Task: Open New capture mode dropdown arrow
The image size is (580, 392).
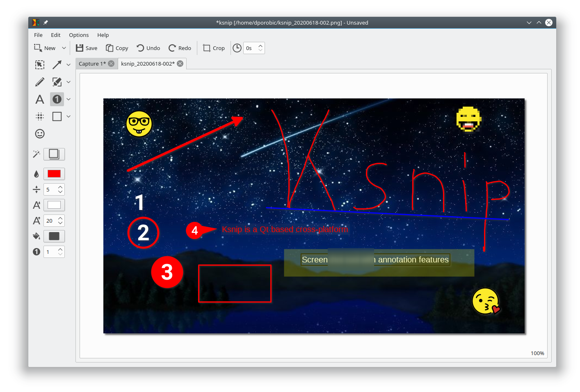Action: click(x=64, y=48)
